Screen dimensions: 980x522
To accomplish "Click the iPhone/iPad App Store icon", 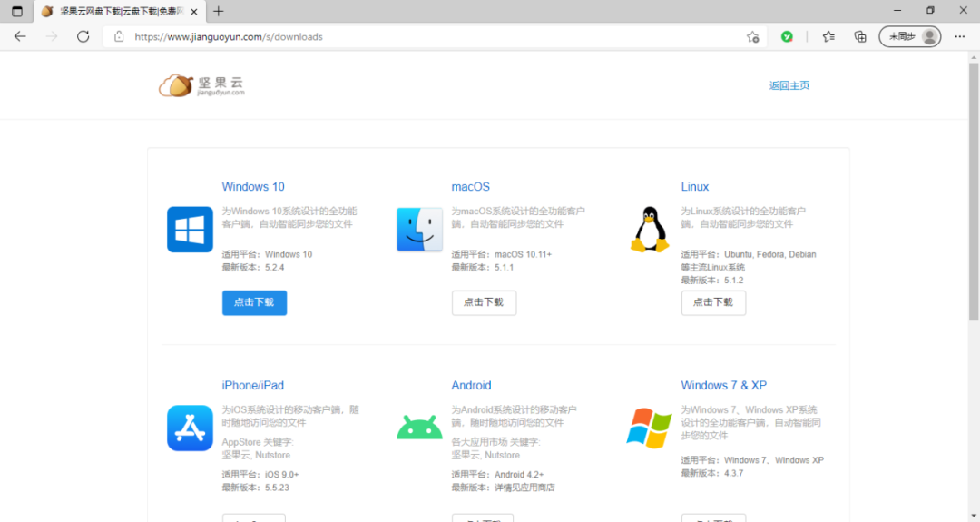I will pos(190,428).
